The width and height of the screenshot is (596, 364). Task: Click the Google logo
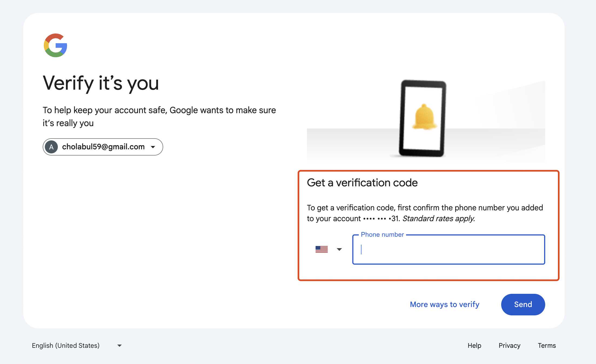pyautogui.click(x=55, y=45)
